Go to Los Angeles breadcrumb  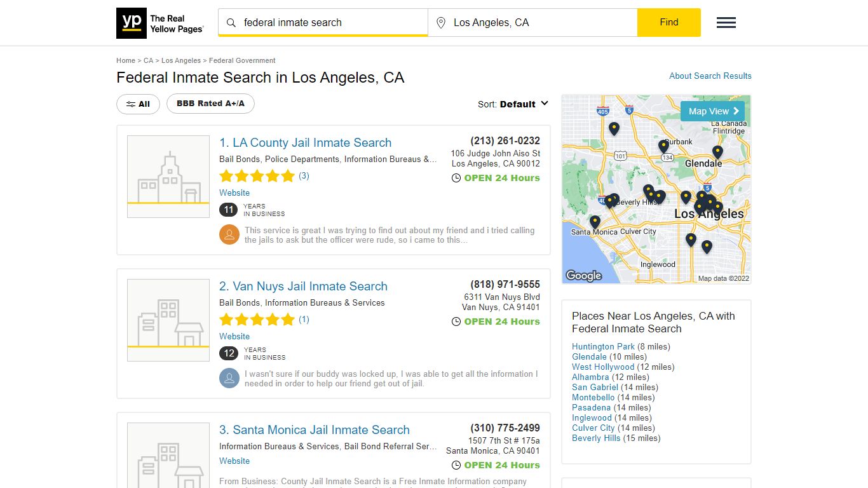(x=181, y=60)
